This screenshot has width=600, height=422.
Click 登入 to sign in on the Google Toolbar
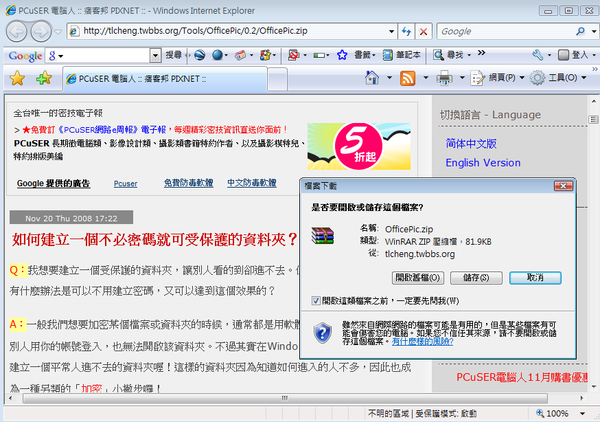click(572, 55)
